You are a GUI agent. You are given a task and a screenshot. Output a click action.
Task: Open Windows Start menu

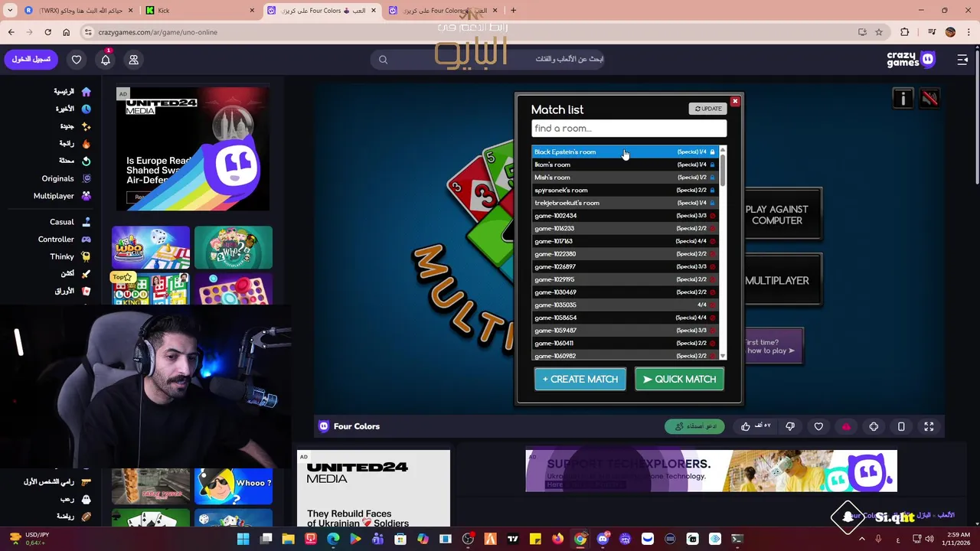coord(243,539)
